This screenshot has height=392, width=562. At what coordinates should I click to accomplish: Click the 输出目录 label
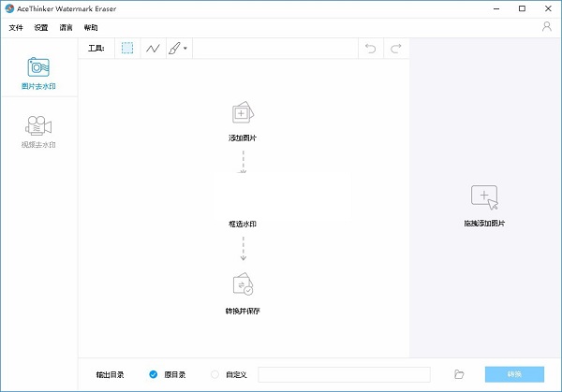pyautogui.click(x=110, y=374)
